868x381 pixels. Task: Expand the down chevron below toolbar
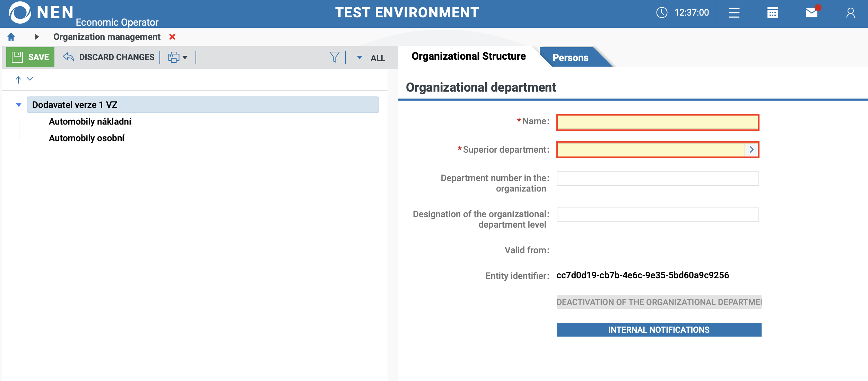pos(30,79)
